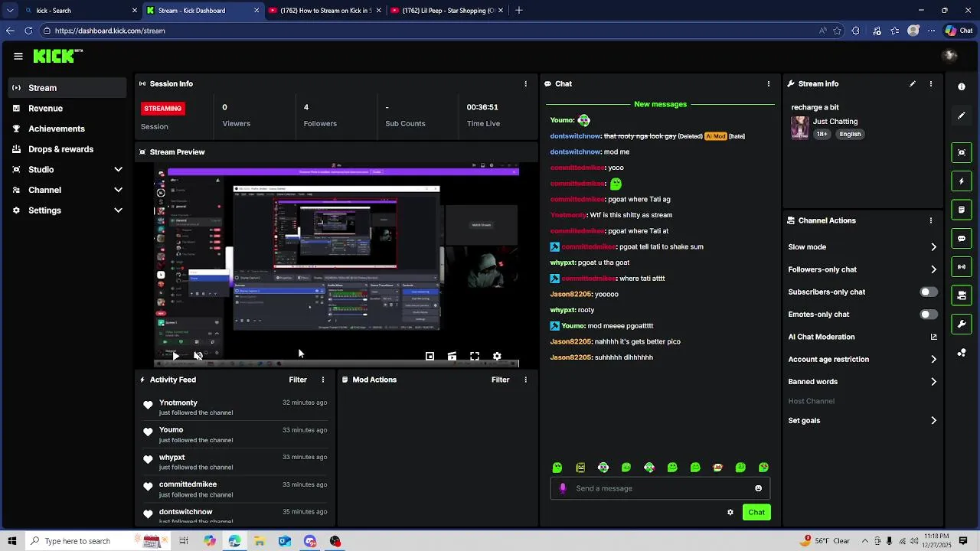Insert the first green emote in quick row

point(557,468)
